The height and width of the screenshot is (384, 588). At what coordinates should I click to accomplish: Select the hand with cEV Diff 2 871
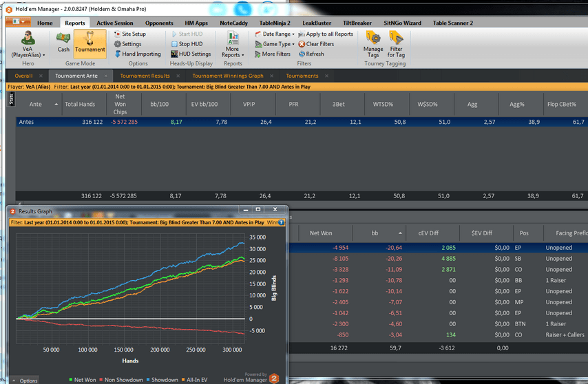438,269
